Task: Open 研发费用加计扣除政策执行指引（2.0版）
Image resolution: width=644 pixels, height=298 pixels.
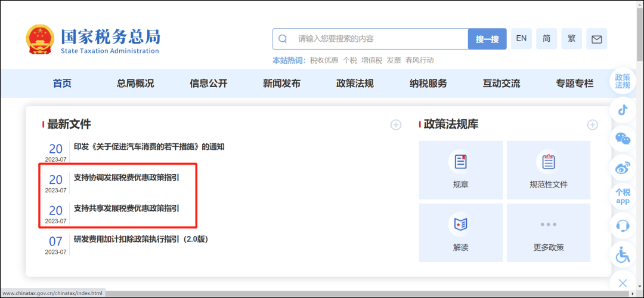Action: [x=141, y=239]
